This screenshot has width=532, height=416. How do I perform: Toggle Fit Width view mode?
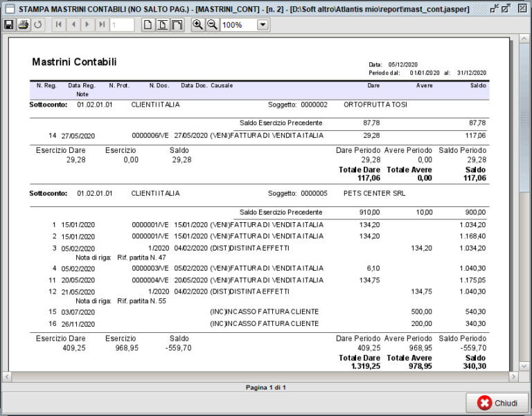click(x=177, y=25)
